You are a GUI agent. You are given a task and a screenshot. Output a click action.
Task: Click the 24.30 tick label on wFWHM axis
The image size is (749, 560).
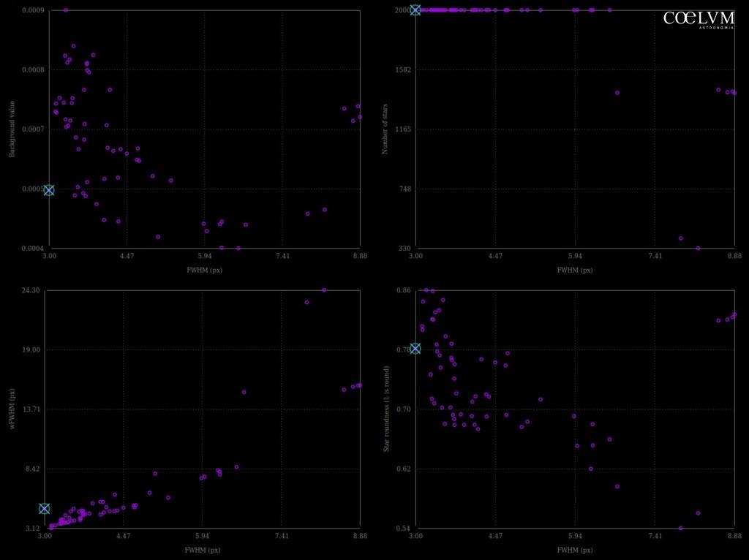coord(30,291)
